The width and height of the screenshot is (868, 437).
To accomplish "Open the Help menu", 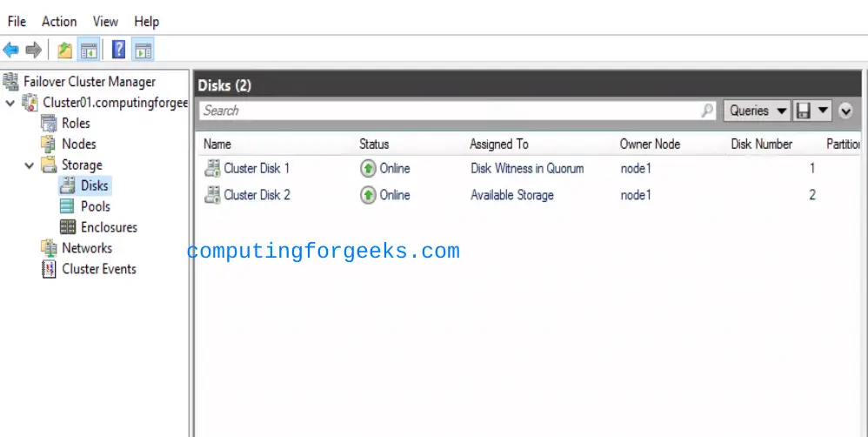I will [x=147, y=22].
